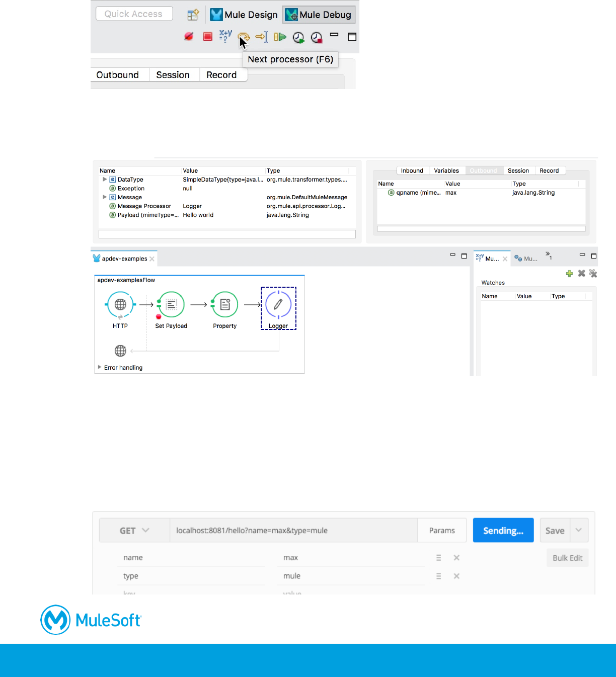
Task: Click the request URL field
Action: (293, 531)
